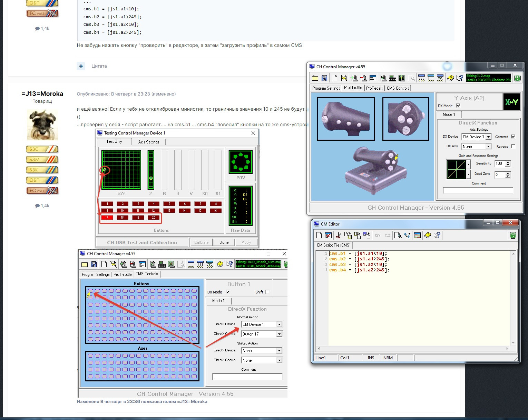Open Normal Action DirectX Device dropdown
The height and width of the screenshot is (420, 528).
[262, 324]
